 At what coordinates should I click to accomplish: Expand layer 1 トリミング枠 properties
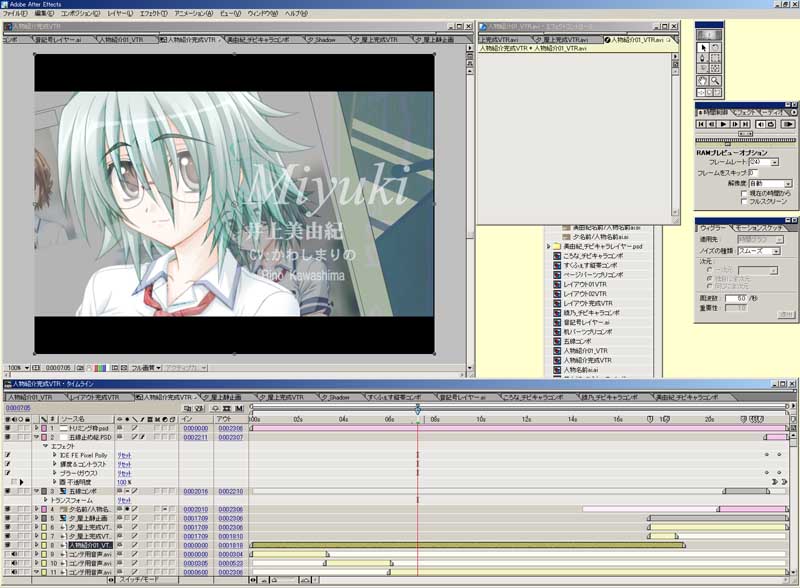click(x=36, y=428)
